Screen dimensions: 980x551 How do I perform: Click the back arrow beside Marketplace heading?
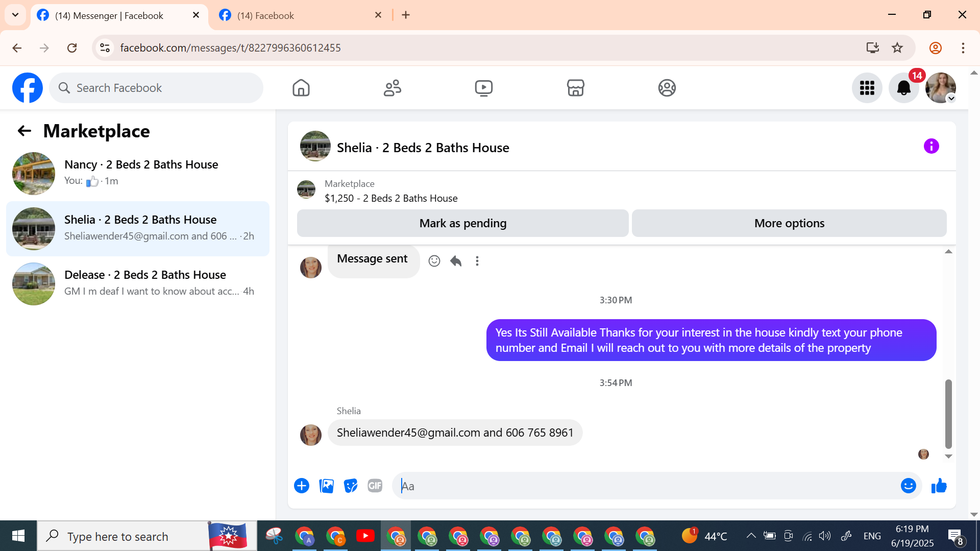click(x=24, y=131)
